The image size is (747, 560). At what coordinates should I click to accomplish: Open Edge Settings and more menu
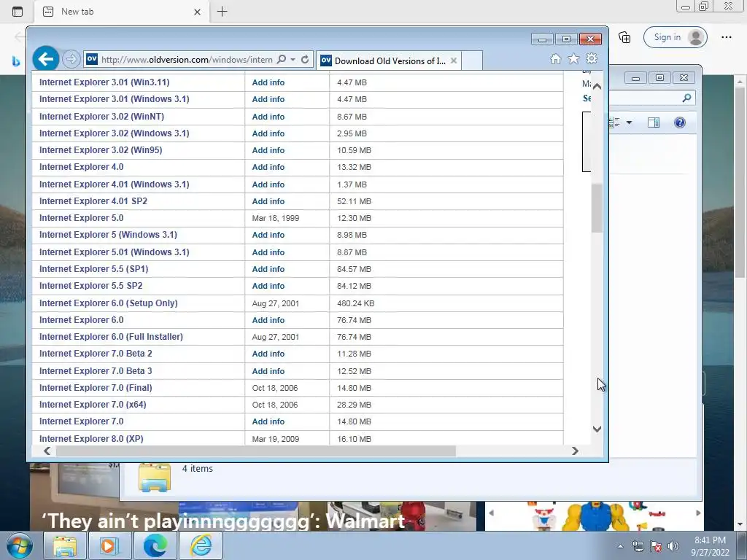click(727, 37)
